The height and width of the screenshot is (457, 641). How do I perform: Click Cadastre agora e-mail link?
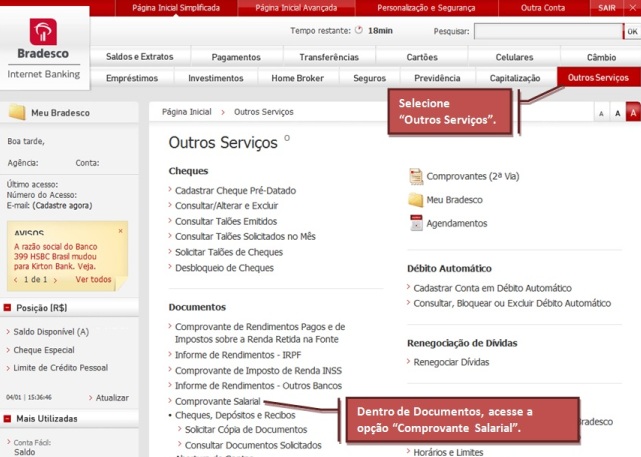click(x=62, y=205)
